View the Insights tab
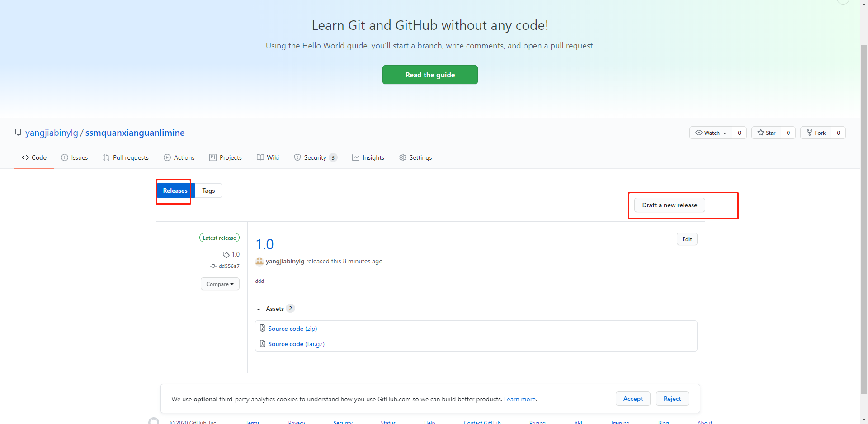This screenshot has height=424, width=868. point(368,157)
